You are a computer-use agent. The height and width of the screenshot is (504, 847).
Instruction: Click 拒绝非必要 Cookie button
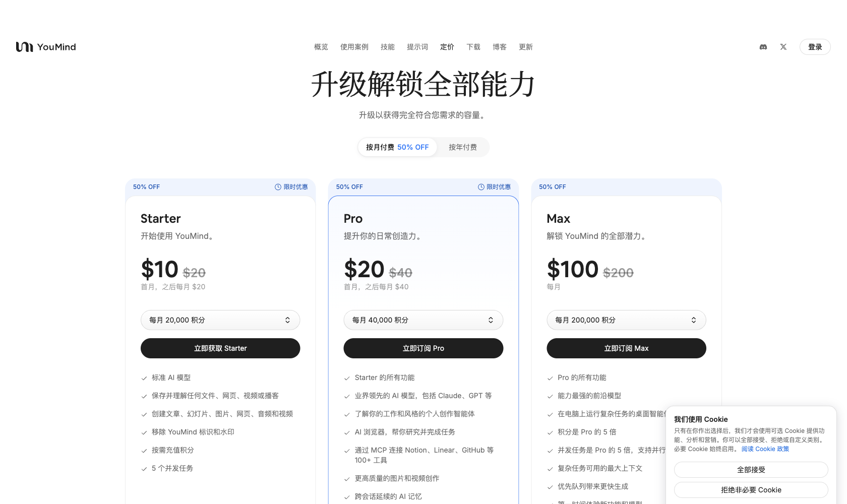[x=751, y=490]
